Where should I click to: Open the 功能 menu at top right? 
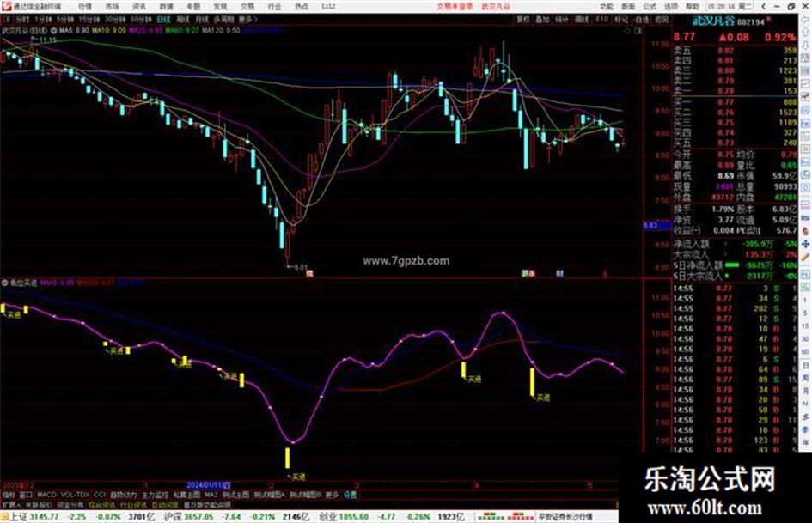(x=607, y=7)
